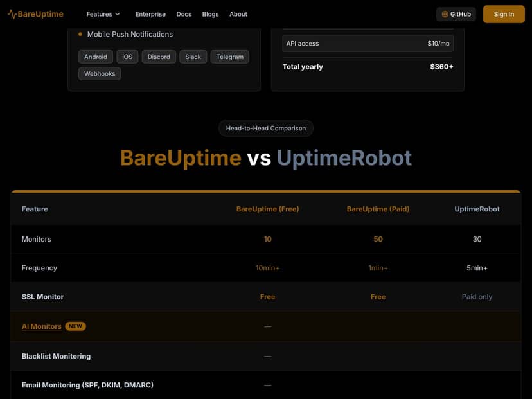Expand the Features dropdown chevron
The width and height of the screenshot is (532, 399).
pyautogui.click(x=118, y=14)
